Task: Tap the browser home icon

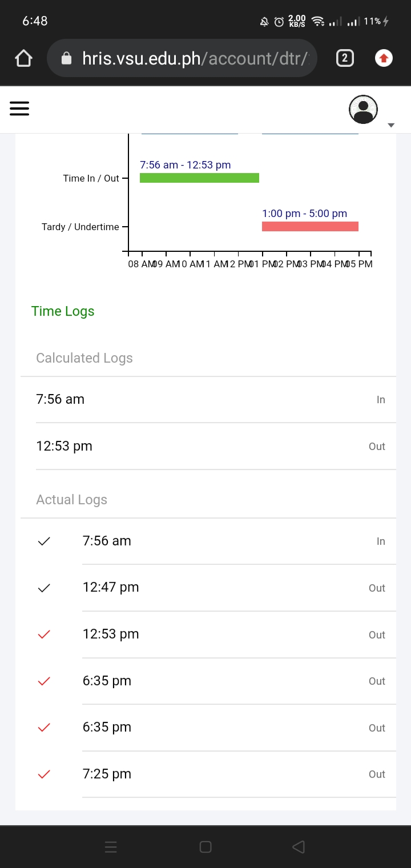Action: click(23, 58)
